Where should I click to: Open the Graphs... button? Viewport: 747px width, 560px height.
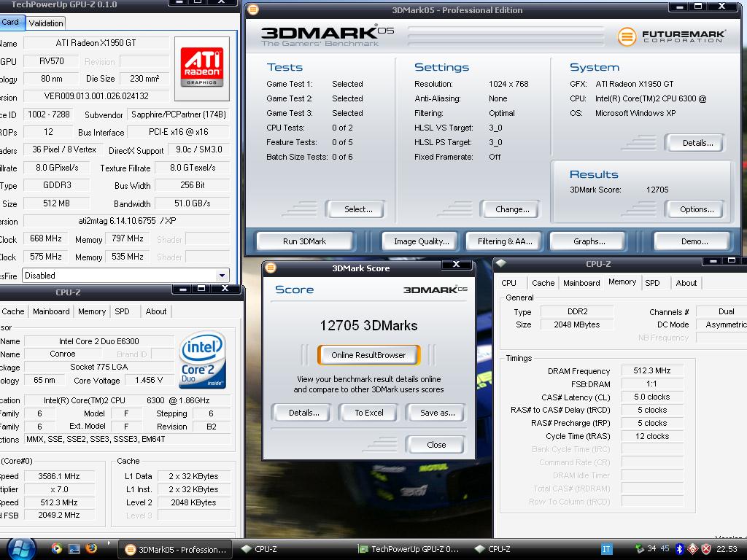coord(589,241)
